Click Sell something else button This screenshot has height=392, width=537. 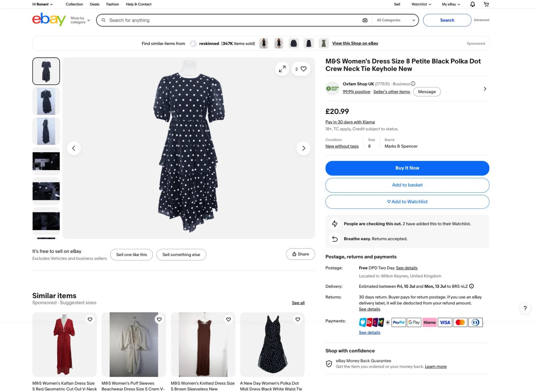pos(181,255)
